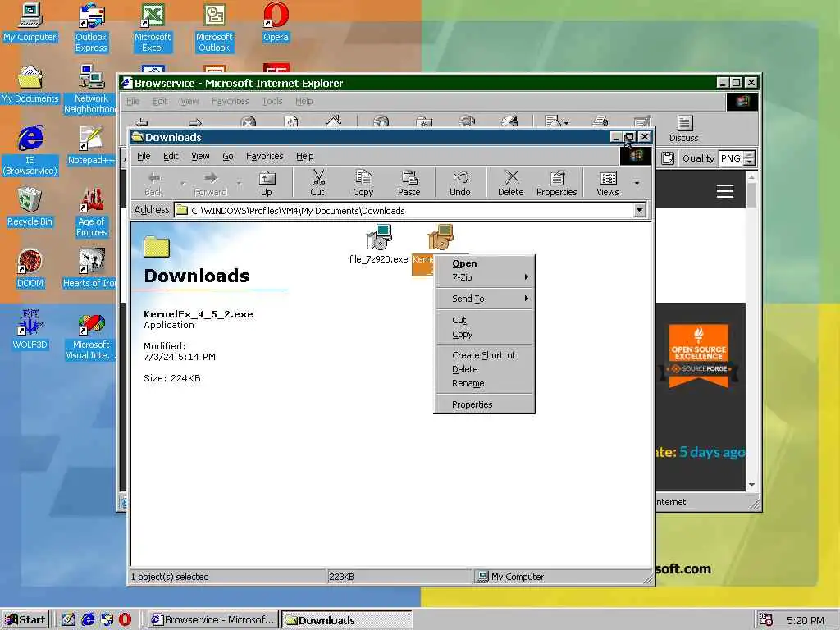Viewport: 840px width, 630px height.
Task: Open the hamburger menu on webpage
Action: (725, 191)
